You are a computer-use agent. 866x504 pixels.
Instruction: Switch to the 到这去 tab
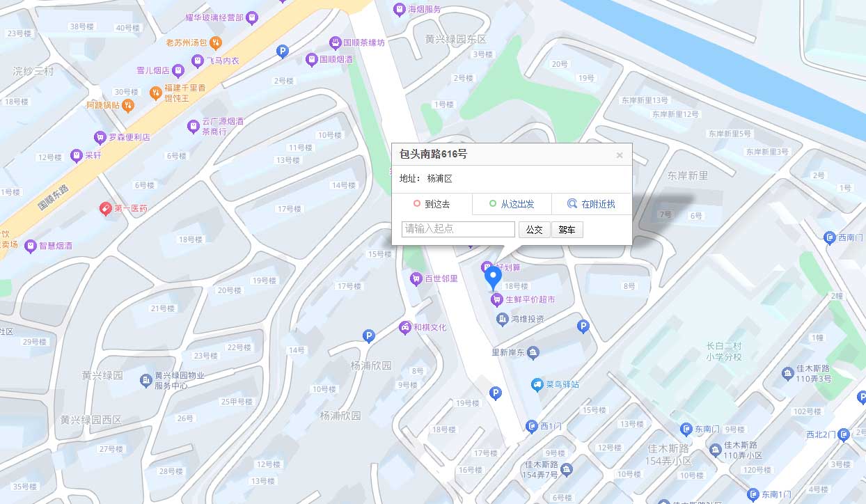pyautogui.click(x=432, y=204)
